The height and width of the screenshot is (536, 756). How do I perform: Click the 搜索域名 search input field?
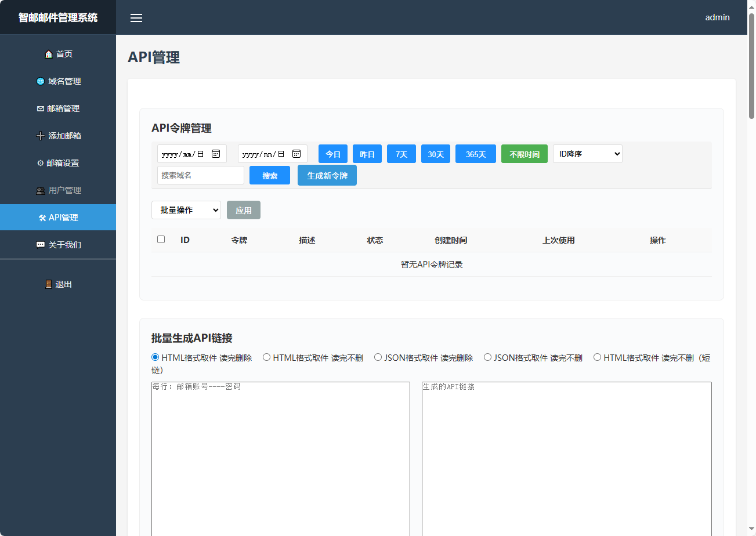[200, 175]
